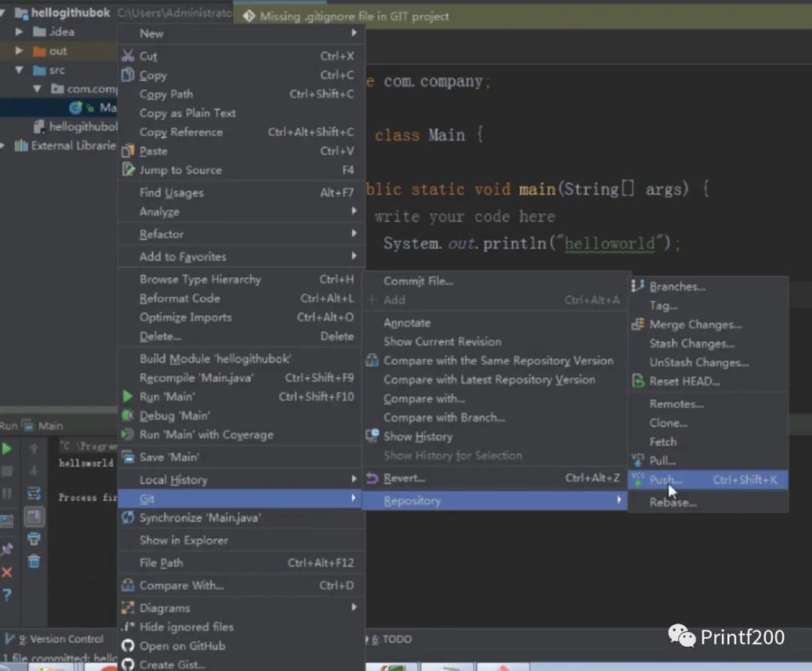Choose Commit File... from Git submenu
812x671 pixels.
[418, 281]
